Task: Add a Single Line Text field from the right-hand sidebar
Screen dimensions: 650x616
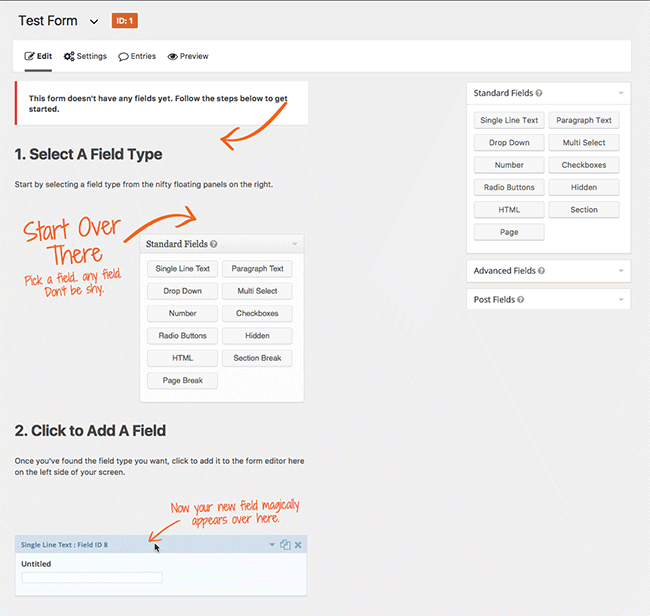Action: tap(509, 120)
